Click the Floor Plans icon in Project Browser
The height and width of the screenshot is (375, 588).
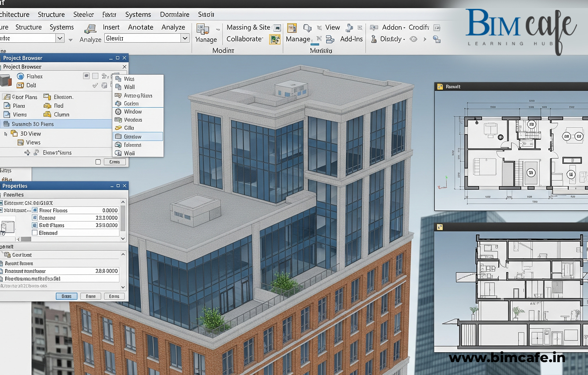(7, 97)
